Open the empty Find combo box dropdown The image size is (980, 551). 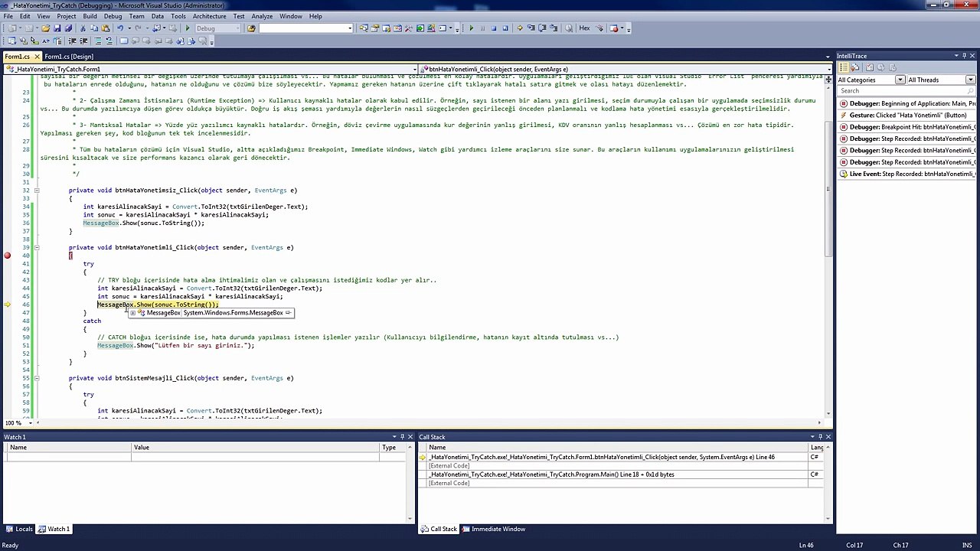[350, 28]
